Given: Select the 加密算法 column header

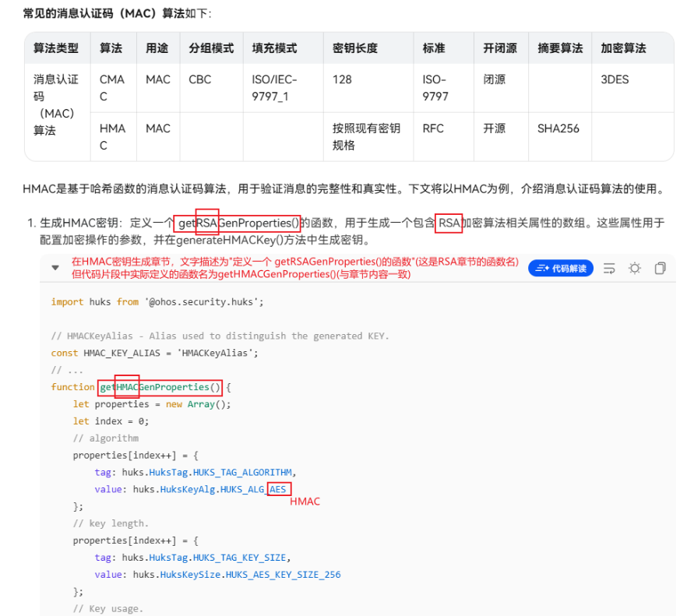Looking at the screenshot, I should point(623,48).
